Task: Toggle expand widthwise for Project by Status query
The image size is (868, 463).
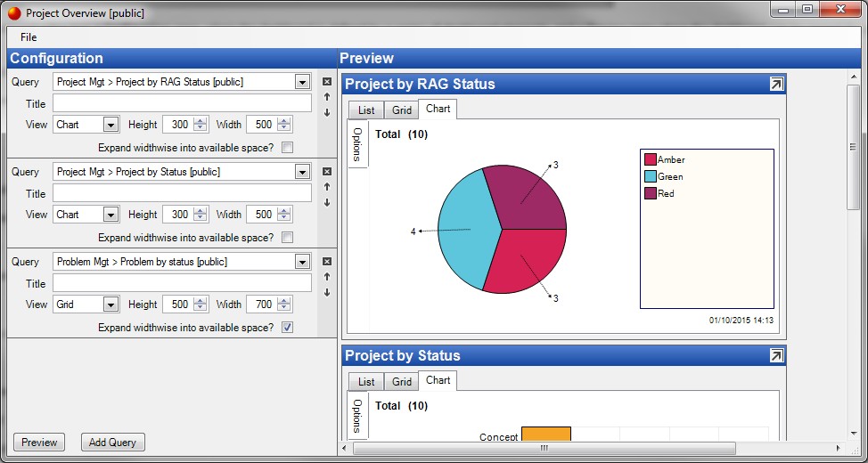Action: click(287, 238)
